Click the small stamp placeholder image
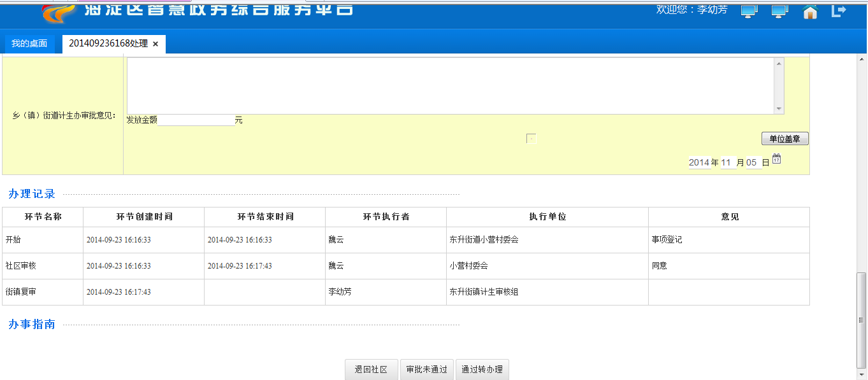The height and width of the screenshot is (380, 868). pos(531,139)
